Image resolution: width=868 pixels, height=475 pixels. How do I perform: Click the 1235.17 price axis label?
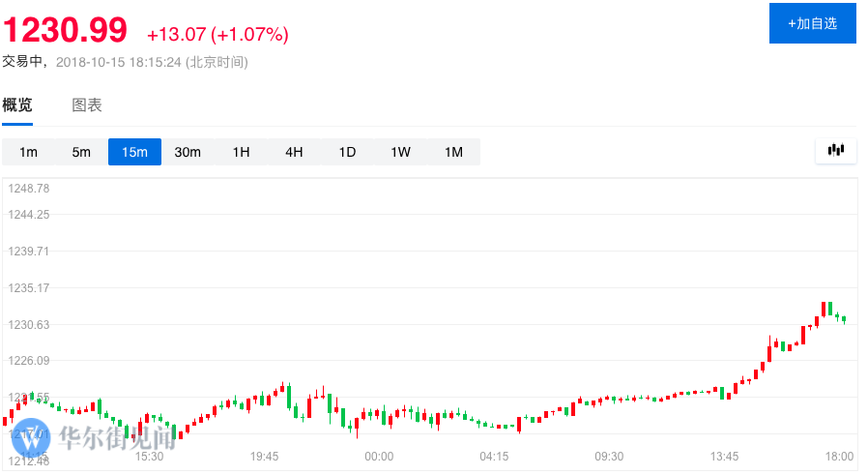tap(29, 288)
